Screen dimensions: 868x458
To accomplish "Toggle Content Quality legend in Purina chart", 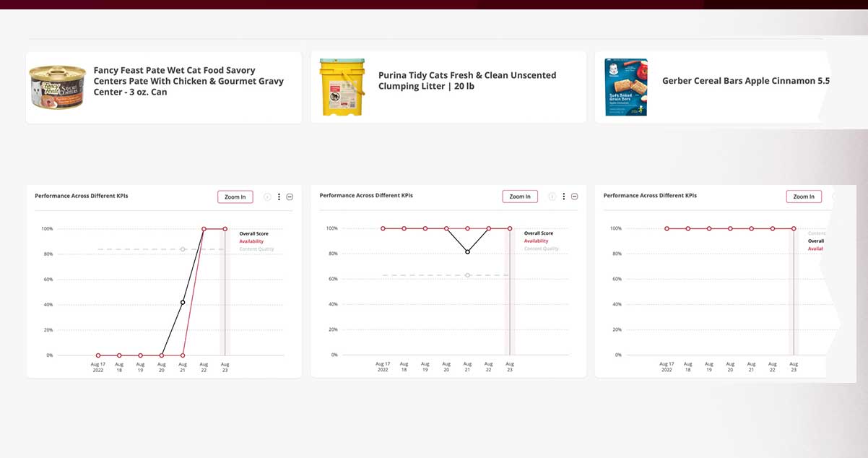I will (542, 249).
